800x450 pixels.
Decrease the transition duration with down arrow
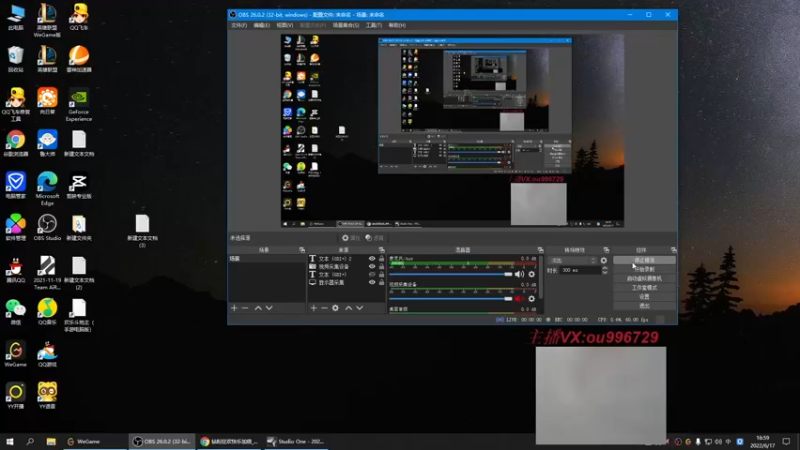(605, 272)
